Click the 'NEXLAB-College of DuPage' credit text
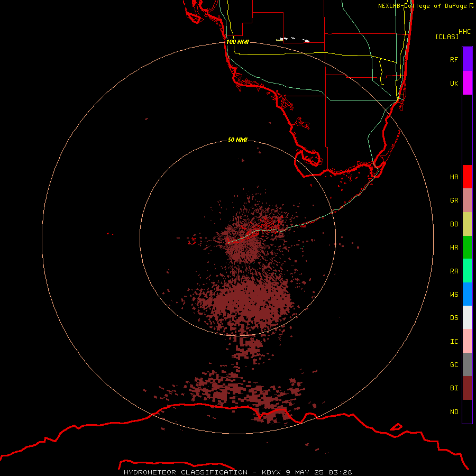 422,6
